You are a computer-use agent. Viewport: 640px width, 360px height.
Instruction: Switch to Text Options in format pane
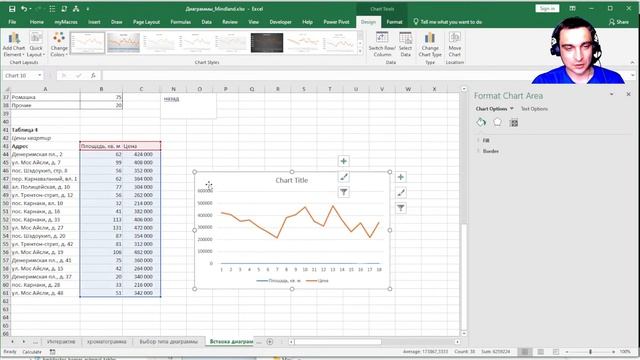[x=534, y=109]
